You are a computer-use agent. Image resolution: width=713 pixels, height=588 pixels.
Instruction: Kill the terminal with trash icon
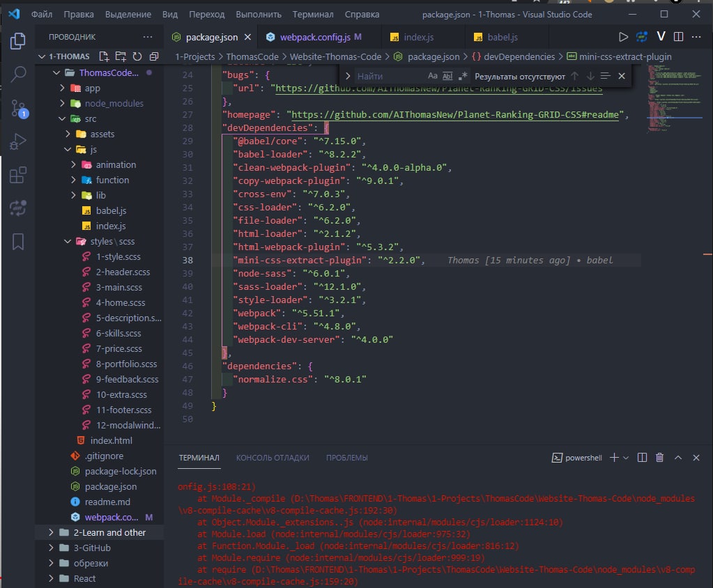[660, 458]
